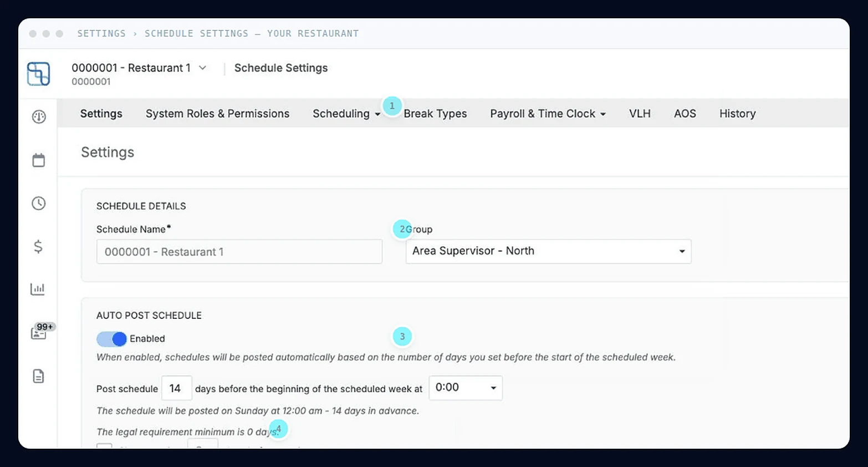Click the AUTO POST SCHEDULE section heading

[149, 316]
